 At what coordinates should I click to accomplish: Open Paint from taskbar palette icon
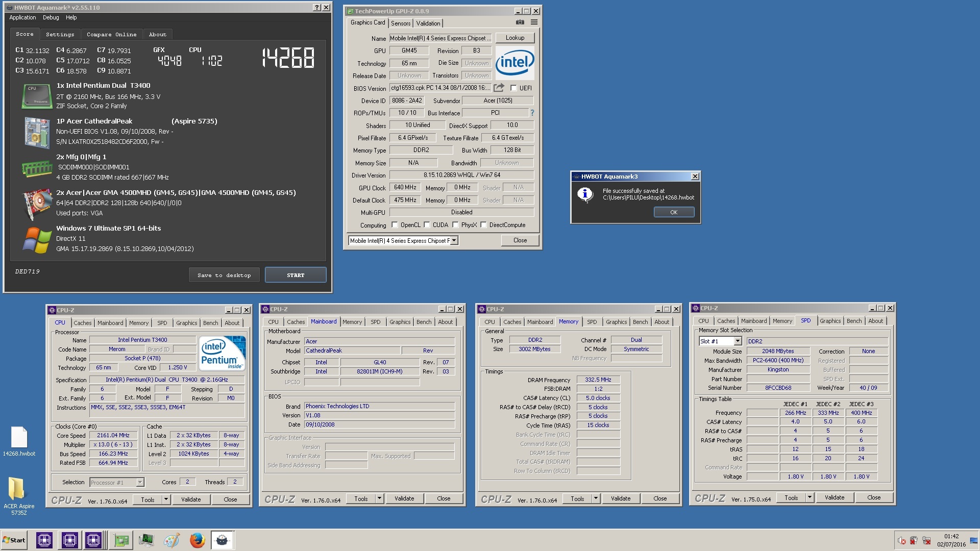click(171, 540)
